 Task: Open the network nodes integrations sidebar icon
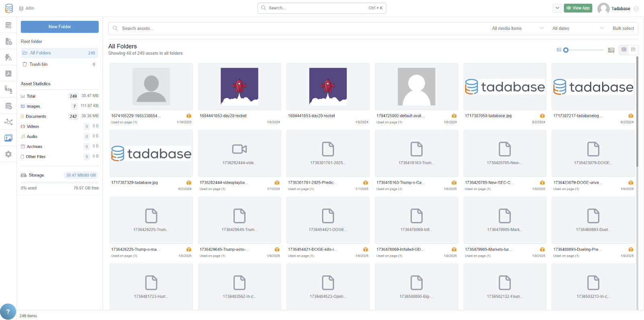tap(8, 122)
